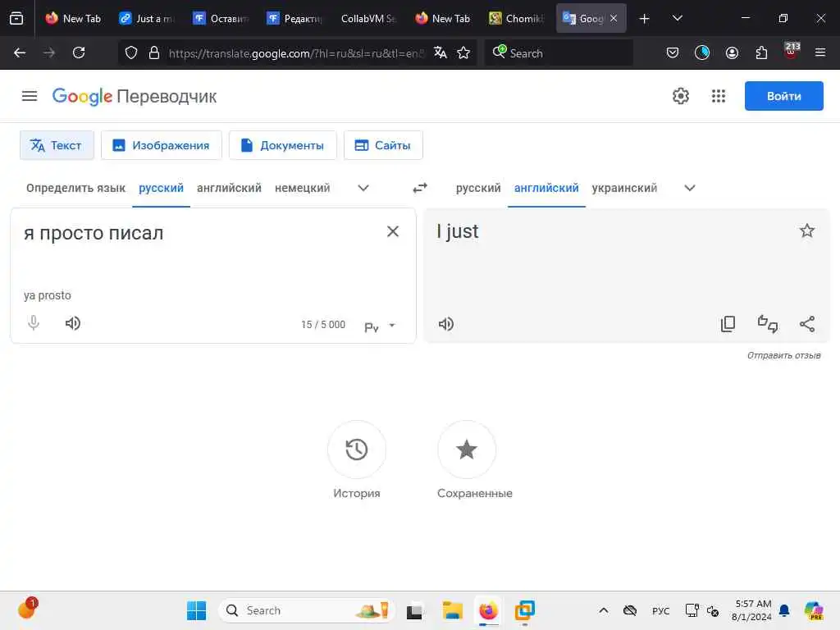The width and height of the screenshot is (840, 630).
Task: Switch to the Just a m... tab
Action: pyautogui.click(x=148, y=19)
